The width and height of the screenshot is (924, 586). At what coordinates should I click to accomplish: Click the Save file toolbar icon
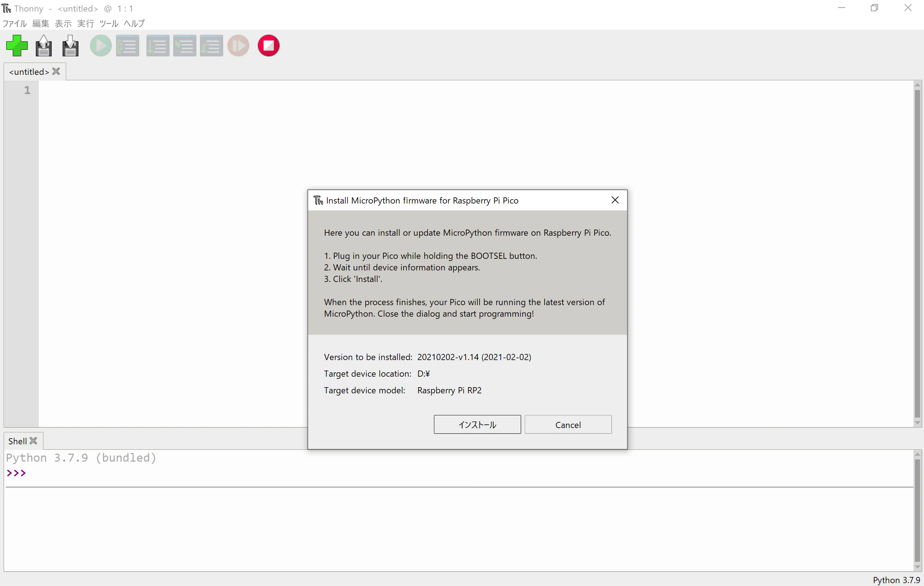click(70, 46)
